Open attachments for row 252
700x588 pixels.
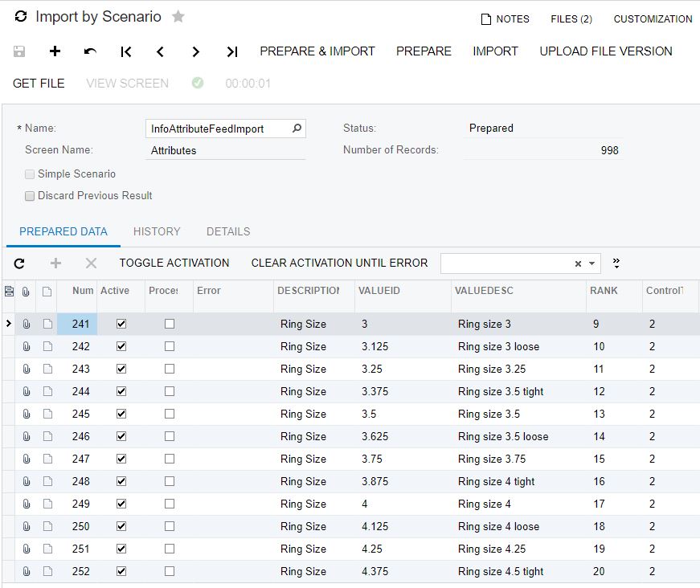tap(27, 571)
